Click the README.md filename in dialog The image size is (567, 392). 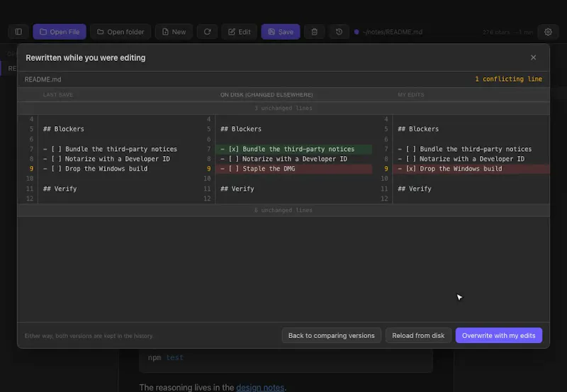43,79
